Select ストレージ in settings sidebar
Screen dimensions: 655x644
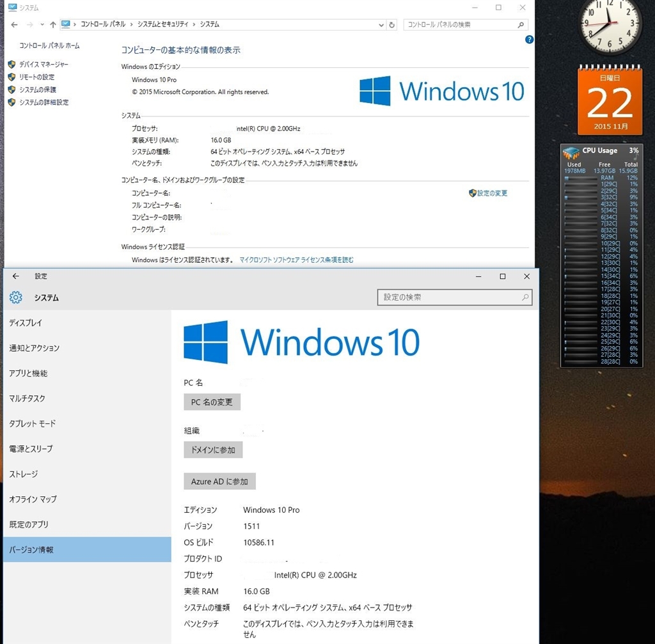87,474
